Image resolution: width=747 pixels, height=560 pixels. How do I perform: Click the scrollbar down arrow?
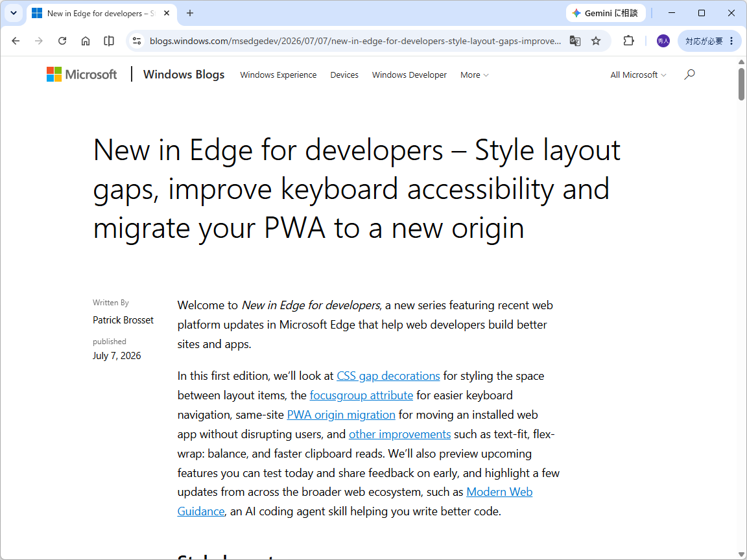[x=741, y=555]
